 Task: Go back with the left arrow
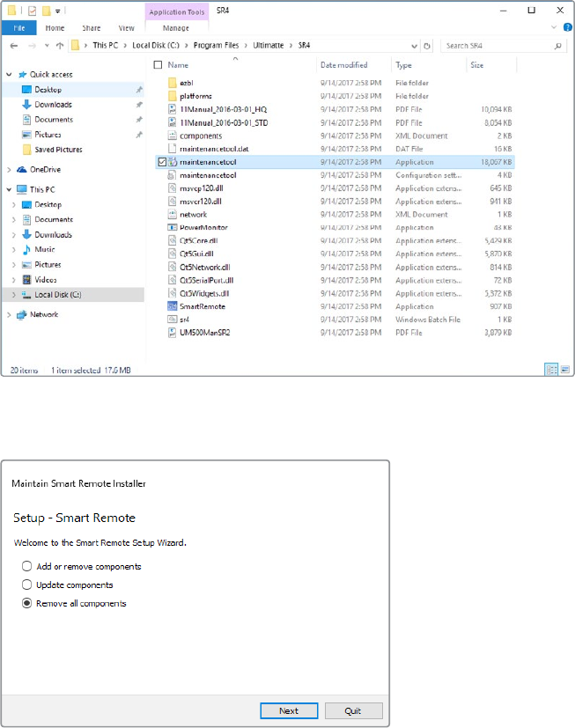(x=14, y=46)
